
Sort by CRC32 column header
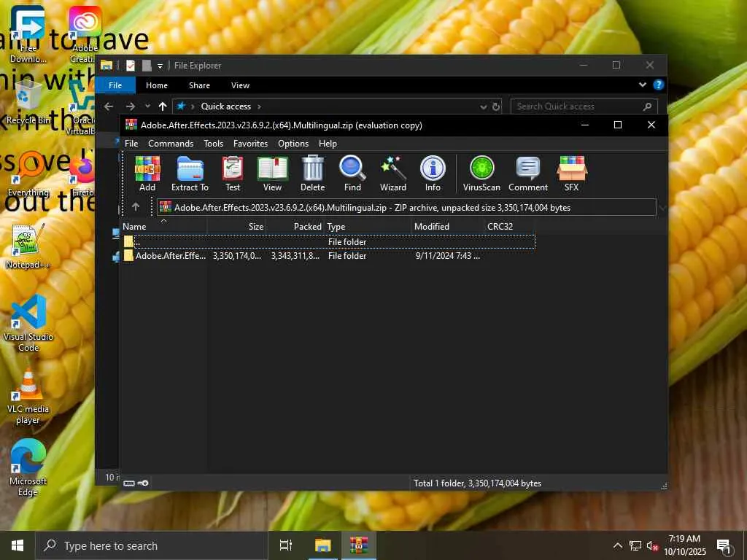pos(509,227)
